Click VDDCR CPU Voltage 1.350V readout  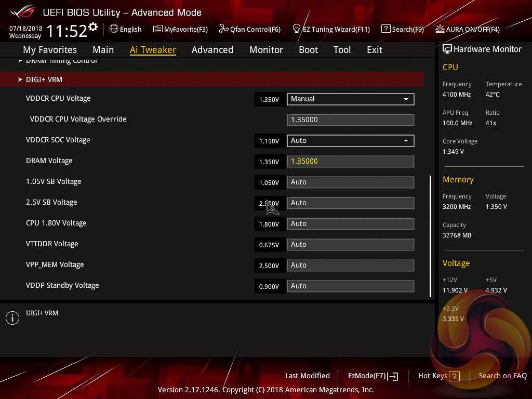pos(270,99)
